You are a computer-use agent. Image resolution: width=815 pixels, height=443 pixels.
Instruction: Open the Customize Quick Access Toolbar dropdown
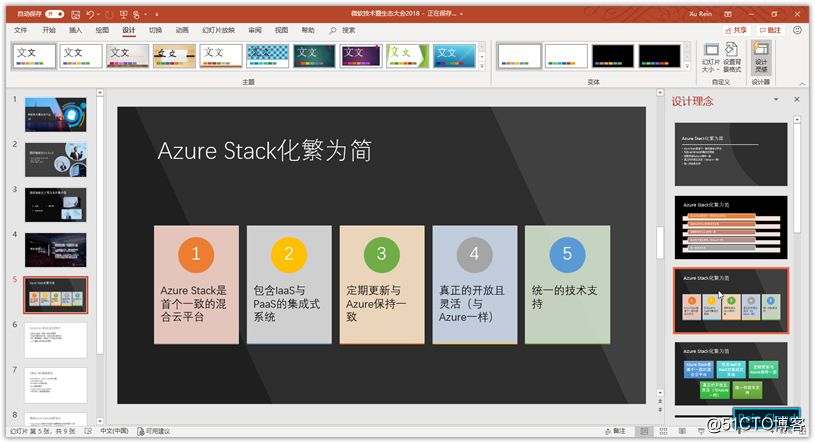click(156, 15)
